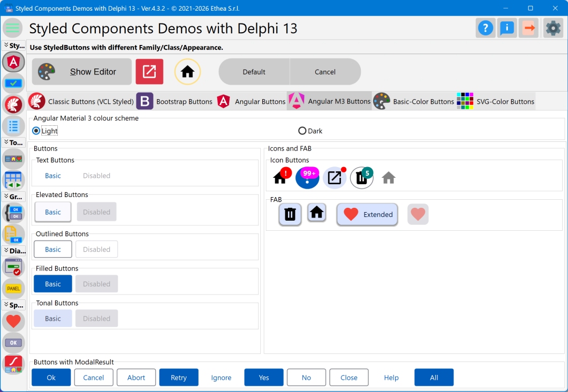568x392 pixels.
Task: Select the Dark colour scheme radio button
Action: pyautogui.click(x=310, y=131)
